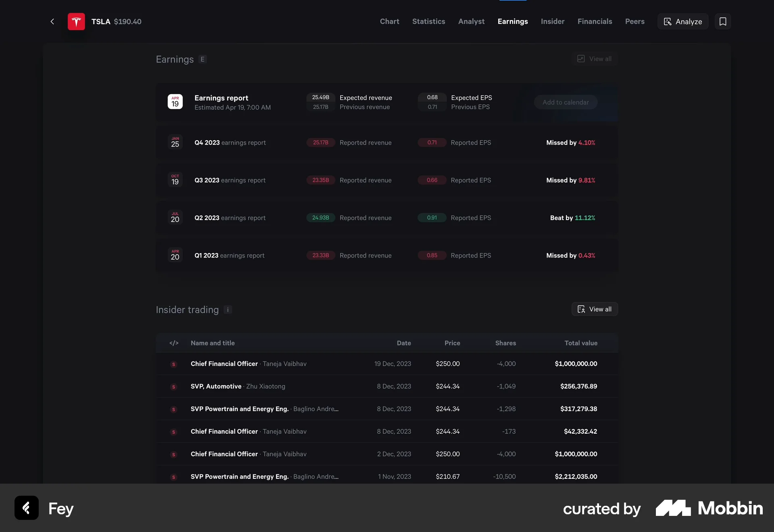The image size is (774, 532).
Task: Click the back arrow icon
Action: [x=52, y=21]
